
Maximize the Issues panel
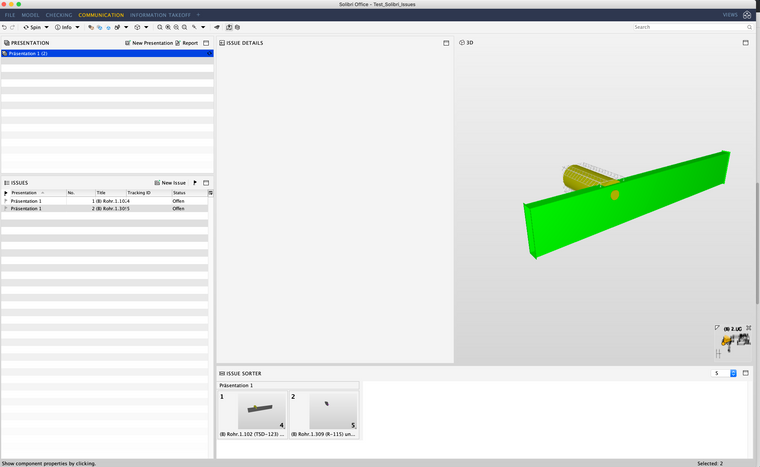tap(206, 183)
